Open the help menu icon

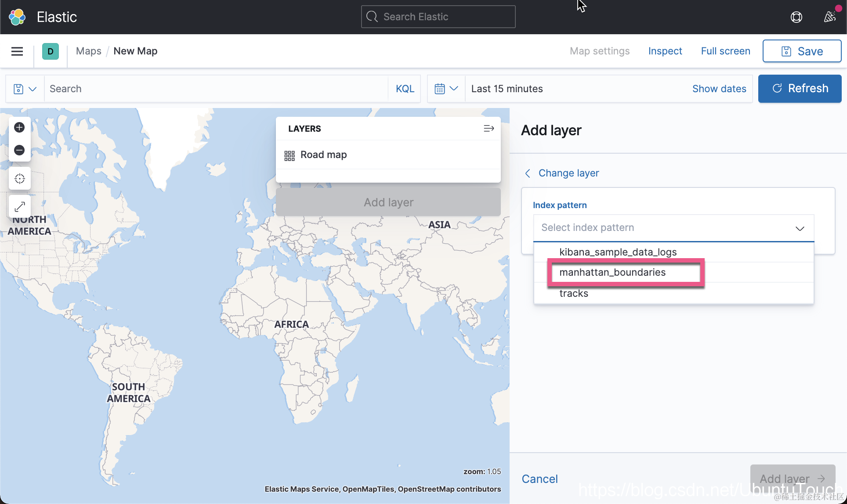(796, 17)
